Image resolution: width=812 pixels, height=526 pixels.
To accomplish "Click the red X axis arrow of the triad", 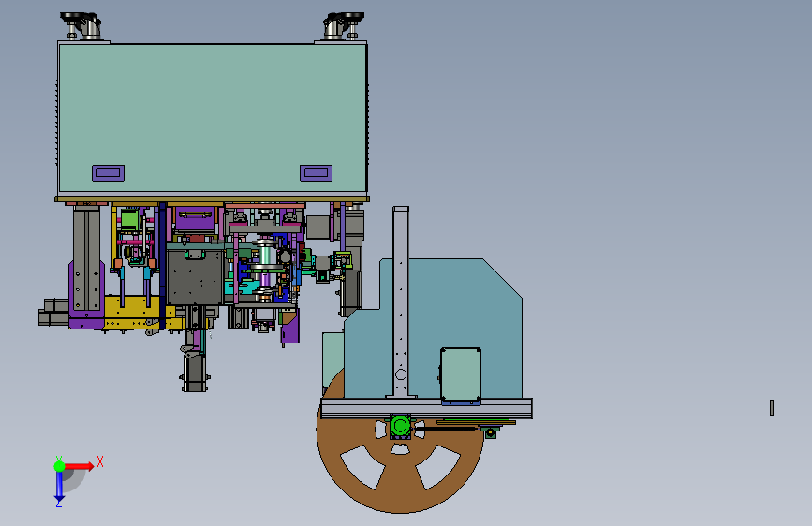I will (x=79, y=466).
